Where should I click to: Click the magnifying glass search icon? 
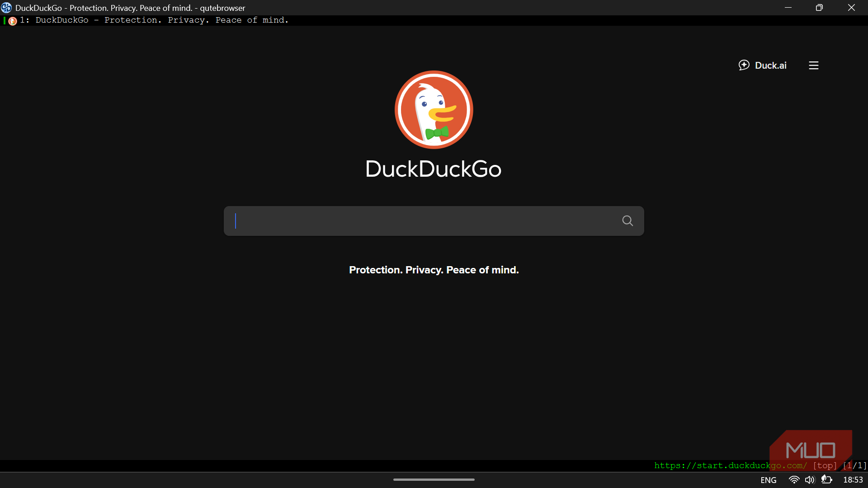pyautogui.click(x=627, y=221)
